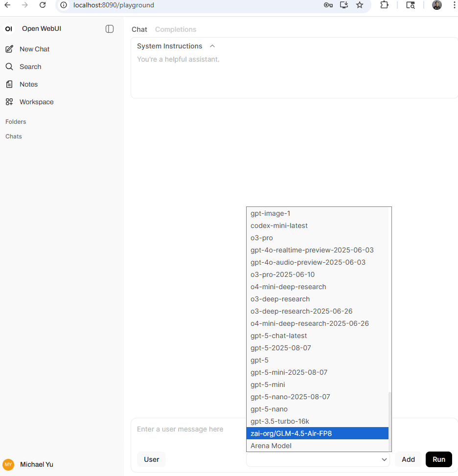Open Michael Yu user menu
Viewport: 458px width, 476px height.
click(x=36, y=464)
